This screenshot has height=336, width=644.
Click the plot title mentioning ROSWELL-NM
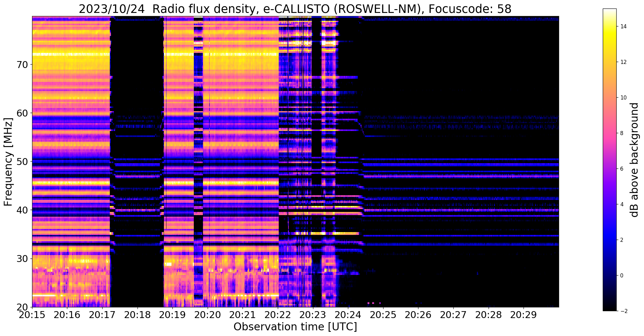click(295, 9)
